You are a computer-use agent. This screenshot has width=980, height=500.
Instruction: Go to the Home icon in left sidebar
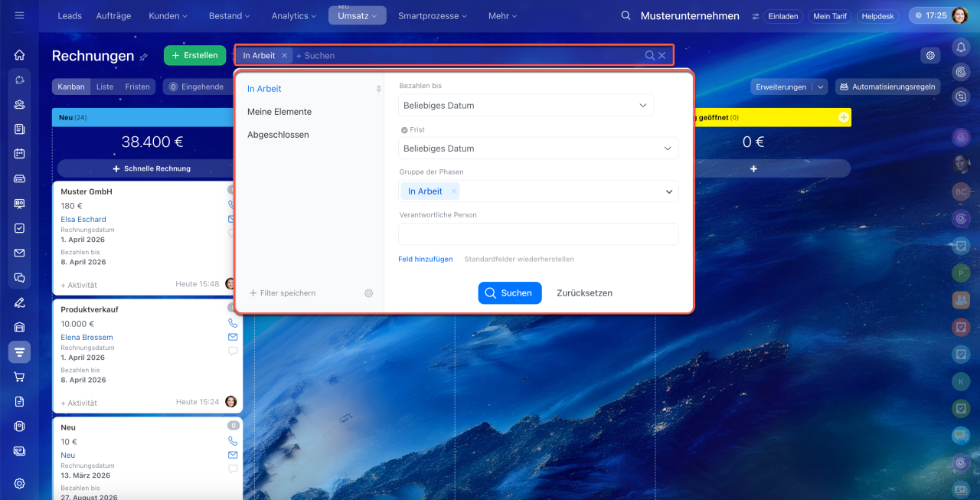[x=19, y=55]
